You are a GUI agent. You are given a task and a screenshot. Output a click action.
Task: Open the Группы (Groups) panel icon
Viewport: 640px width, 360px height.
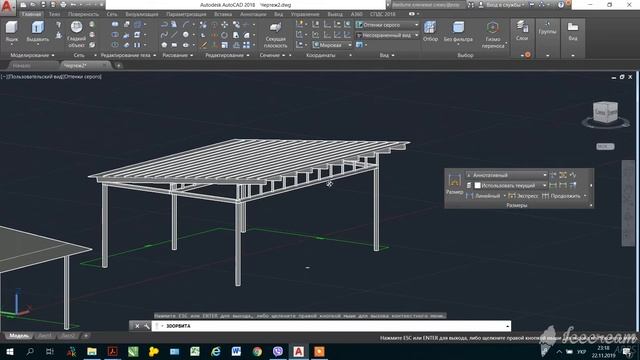pos(547,24)
